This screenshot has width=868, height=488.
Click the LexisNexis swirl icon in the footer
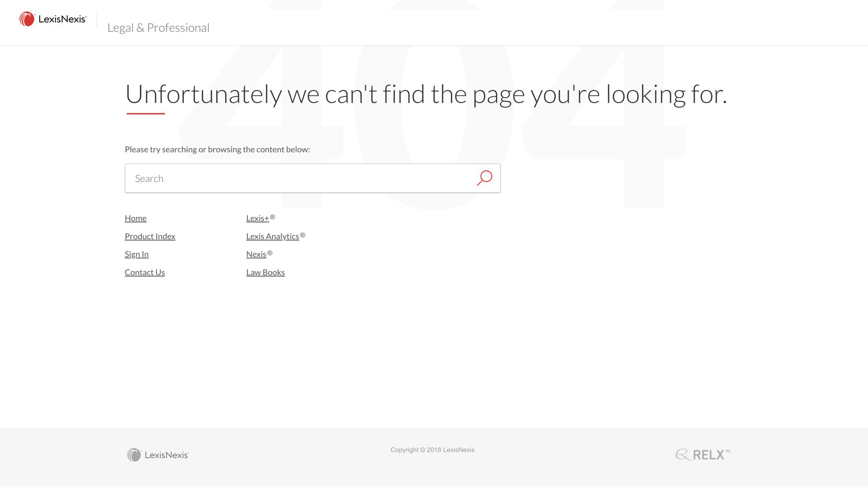click(135, 455)
